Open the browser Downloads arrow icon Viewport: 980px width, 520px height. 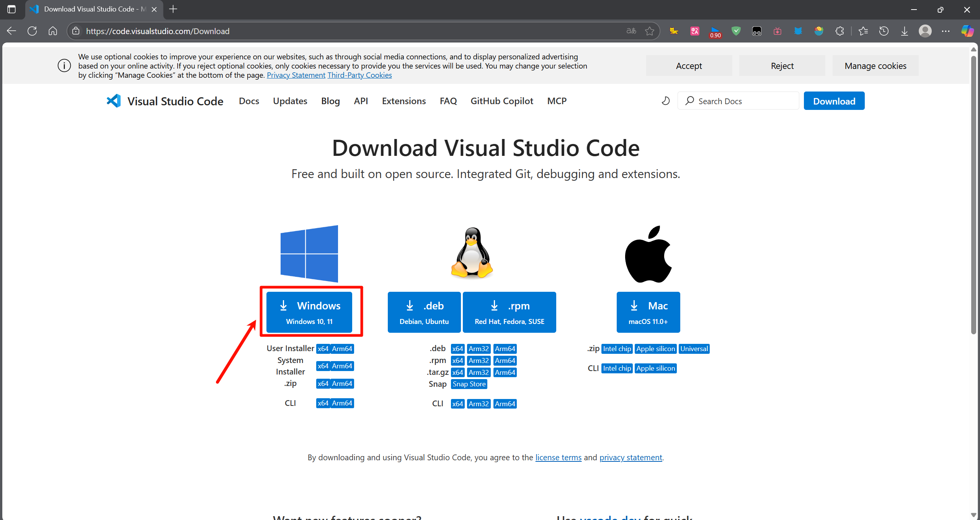pyautogui.click(x=905, y=31)
